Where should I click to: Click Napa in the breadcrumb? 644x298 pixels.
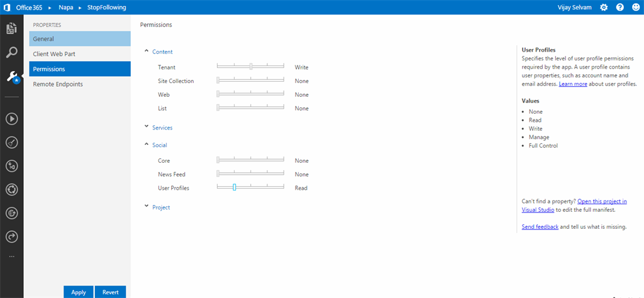[66, 8]
